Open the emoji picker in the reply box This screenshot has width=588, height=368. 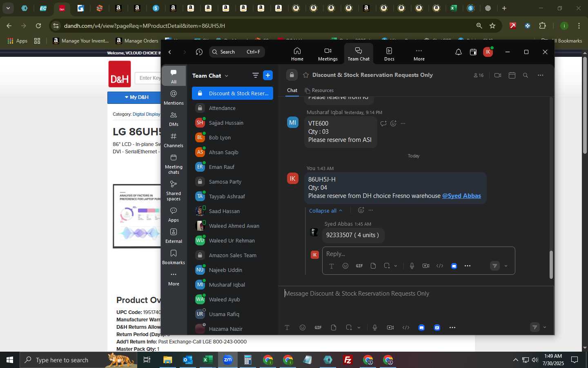point(345,266)
